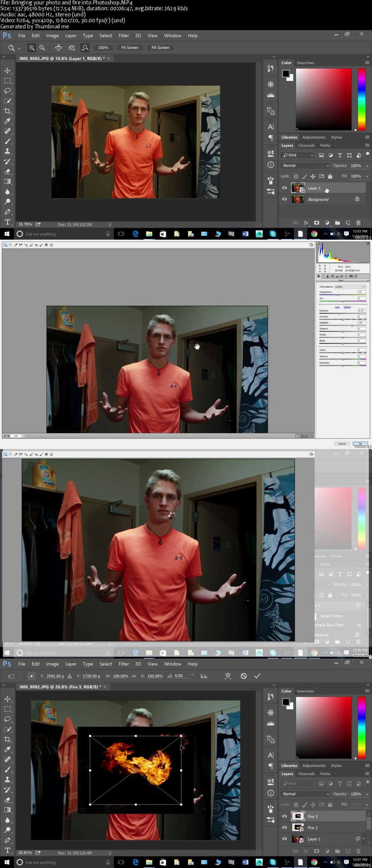Open the Tone Curve tab icon in Camera Raw
The height and width of the screenshot is (868, 372).
pos(323,276)
